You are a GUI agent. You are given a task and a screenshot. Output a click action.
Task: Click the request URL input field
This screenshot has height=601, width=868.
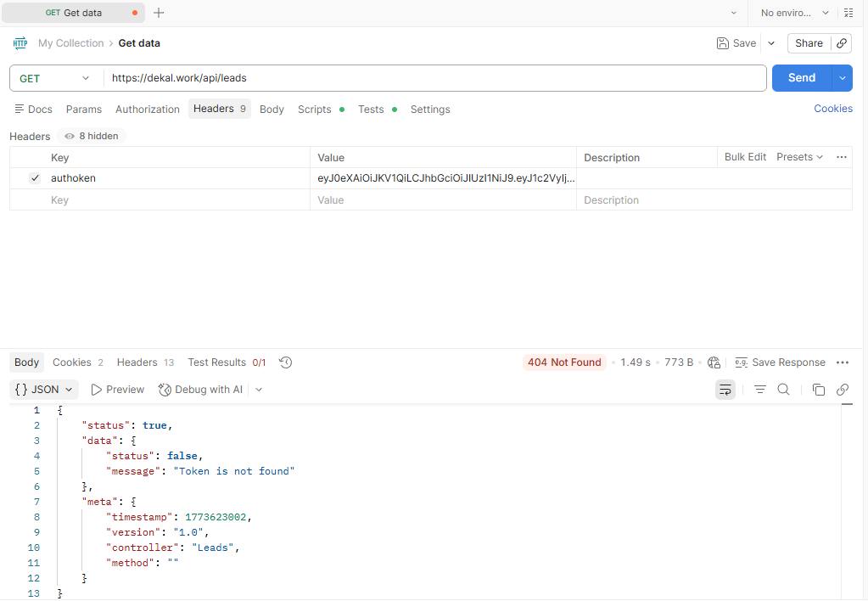[x=433, y=78]
